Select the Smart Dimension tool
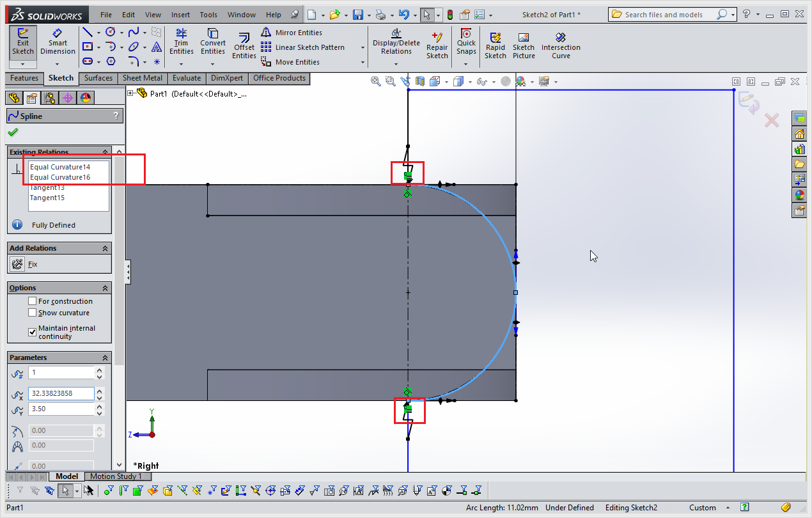The height and width of the screenshot is (518, 812). pyautogui.click(x=58, y=42)
